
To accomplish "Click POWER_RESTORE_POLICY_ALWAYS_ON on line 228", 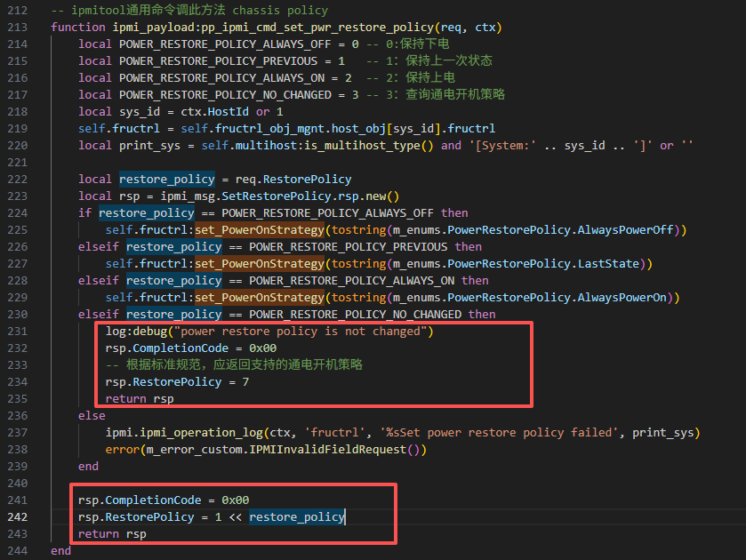I will (351, 281).
